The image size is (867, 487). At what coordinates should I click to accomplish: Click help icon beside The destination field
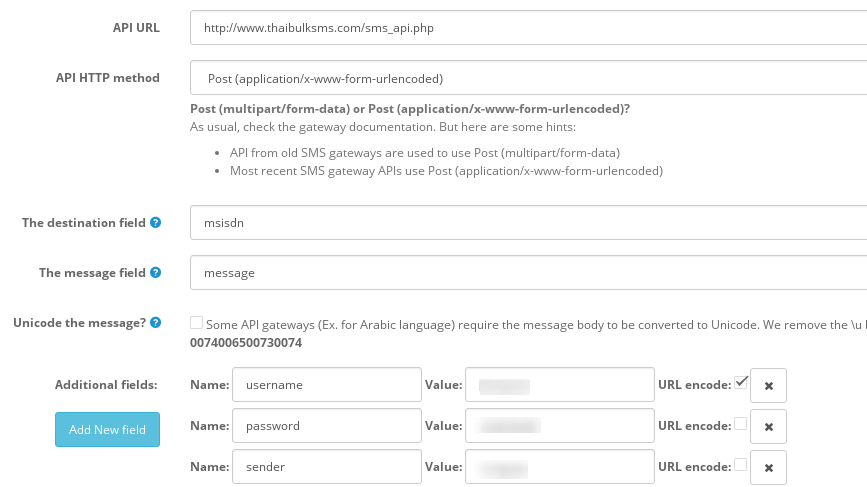click(x=156, y=223)
